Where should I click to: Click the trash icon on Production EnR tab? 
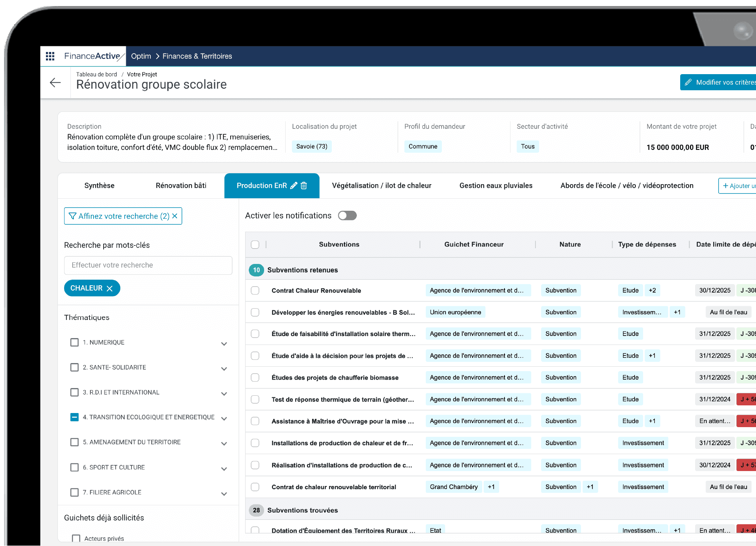pos(304,185)
